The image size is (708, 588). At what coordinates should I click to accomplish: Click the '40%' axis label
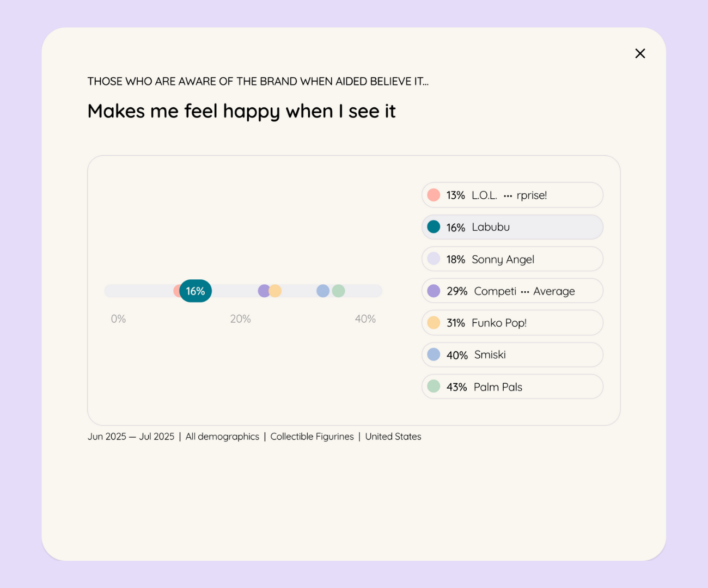click(365, 319)
